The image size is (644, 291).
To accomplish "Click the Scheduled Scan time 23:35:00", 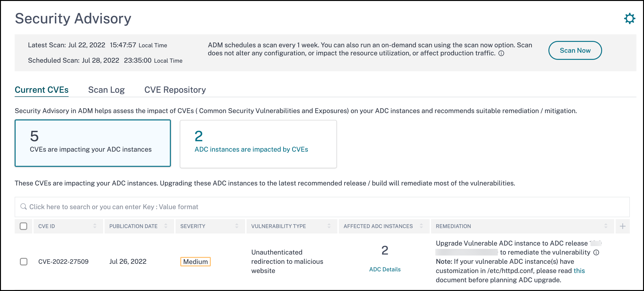I will coord(137,61).
